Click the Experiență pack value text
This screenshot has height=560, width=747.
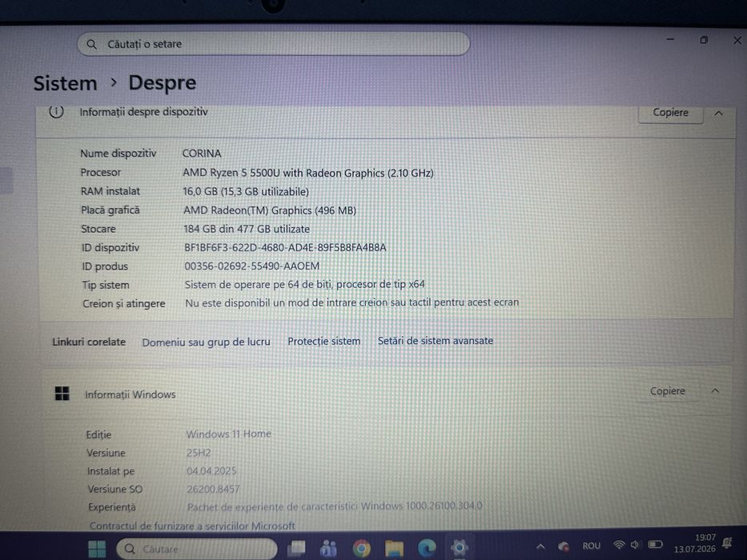(x=335, y=506)
